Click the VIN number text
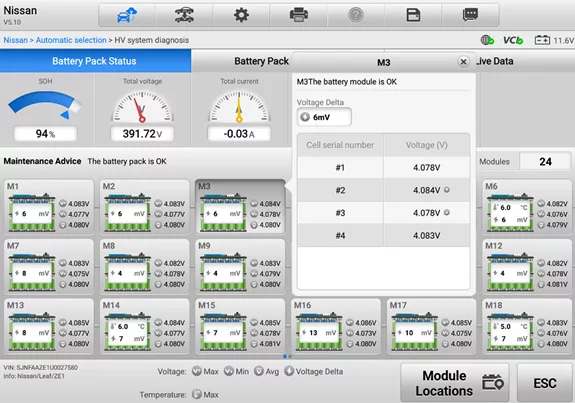The height and width of the screenshot is (403, 575). click(x=40, y=367)
